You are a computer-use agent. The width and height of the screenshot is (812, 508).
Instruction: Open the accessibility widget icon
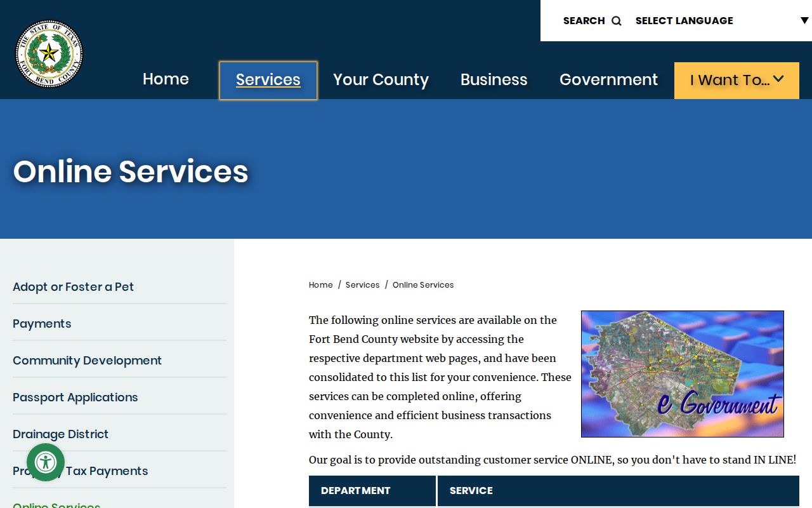tap(46, 462)
